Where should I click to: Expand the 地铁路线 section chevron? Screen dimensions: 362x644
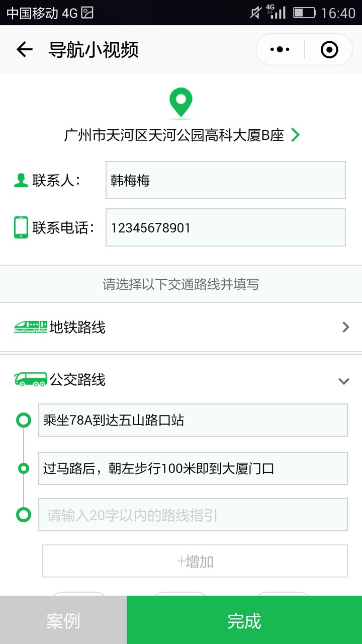pyautogui.click(x=345, y=327)
